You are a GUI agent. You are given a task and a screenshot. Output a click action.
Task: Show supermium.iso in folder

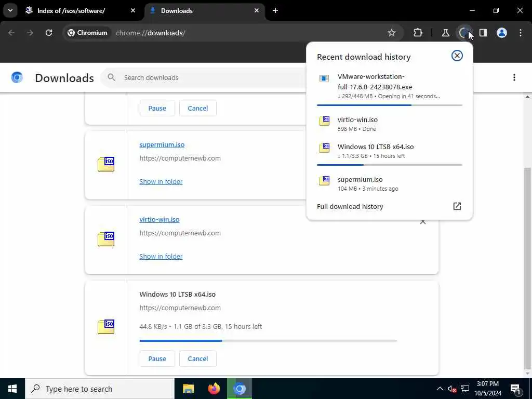(x=161, y=181)
